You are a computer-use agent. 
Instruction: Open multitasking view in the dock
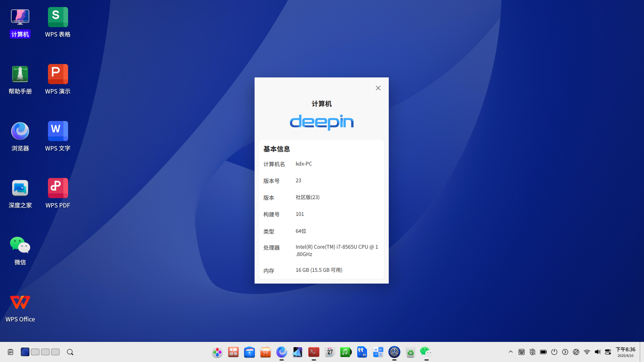(233, 352)
